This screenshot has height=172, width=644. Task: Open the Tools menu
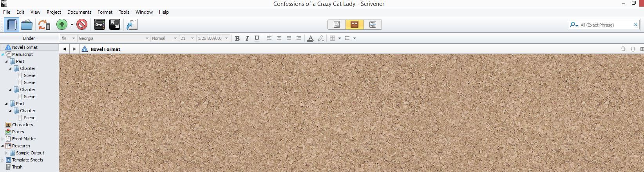click(x=124, y=12)
